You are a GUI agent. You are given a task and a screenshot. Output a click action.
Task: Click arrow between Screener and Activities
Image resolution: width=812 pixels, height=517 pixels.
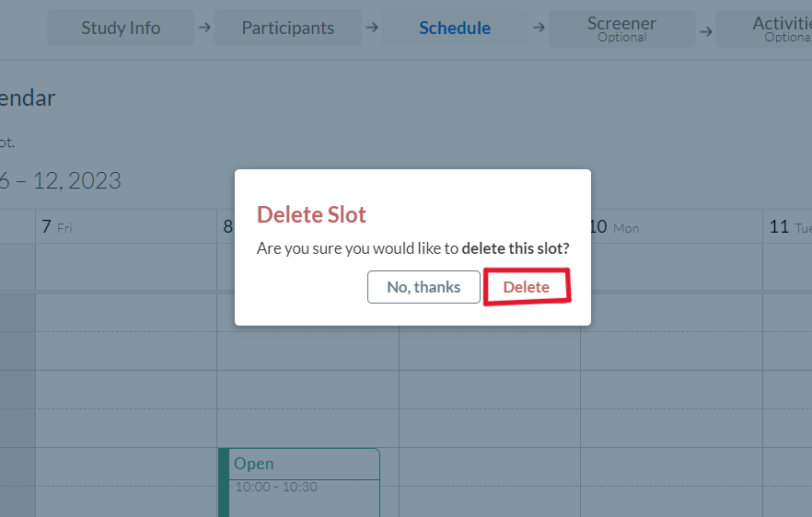point(706,30)
